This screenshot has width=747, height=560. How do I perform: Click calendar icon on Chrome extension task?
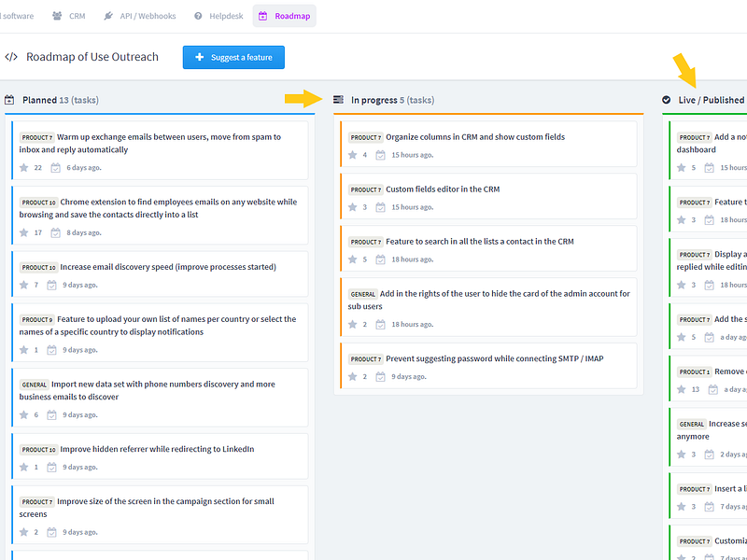(56, 232)
